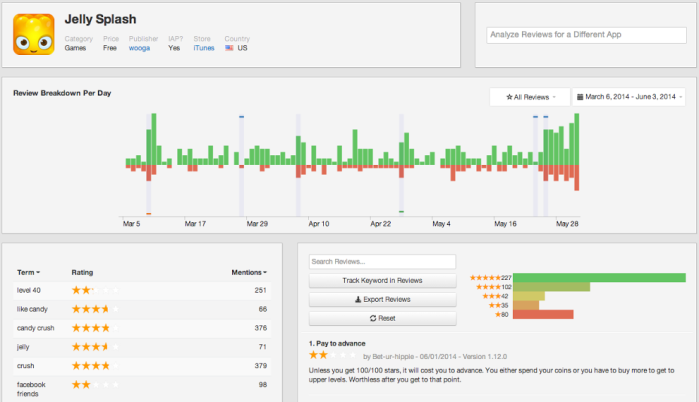Click the download icon on Export Reviews

tap(358, 299)
